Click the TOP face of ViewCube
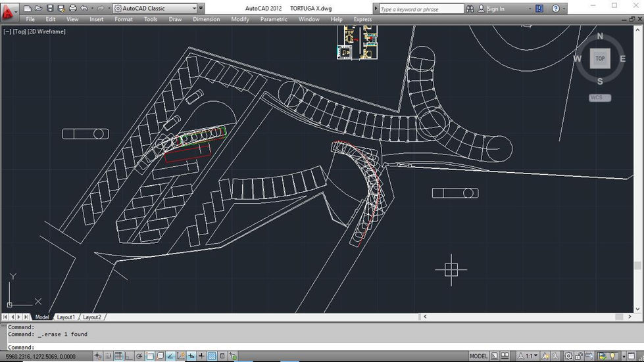Screen dimensions: 644x362 pyautogui.click(x=600, y=58)
